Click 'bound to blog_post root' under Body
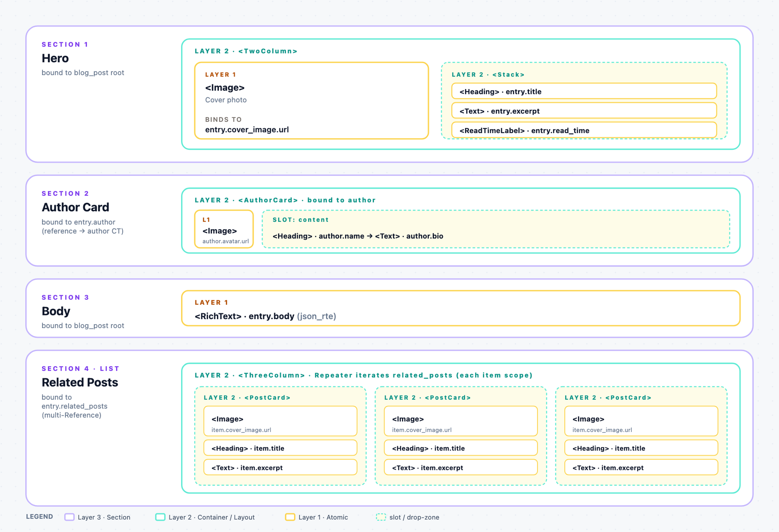The width and height of the screenshot is (779, 532). [x=83, y=326]
